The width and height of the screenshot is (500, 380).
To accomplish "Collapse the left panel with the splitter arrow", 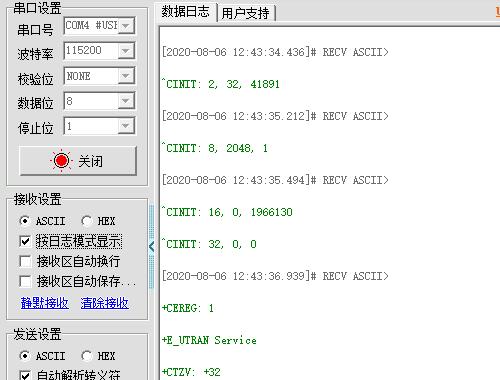I will click(x=152, y=247).
